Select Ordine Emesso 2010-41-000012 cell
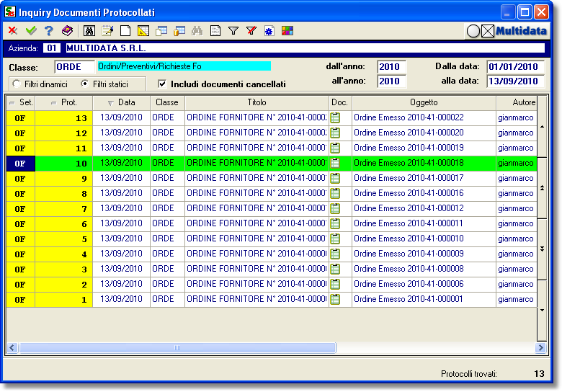This screenshot has height=392, width=562. (x=424, y=208)
